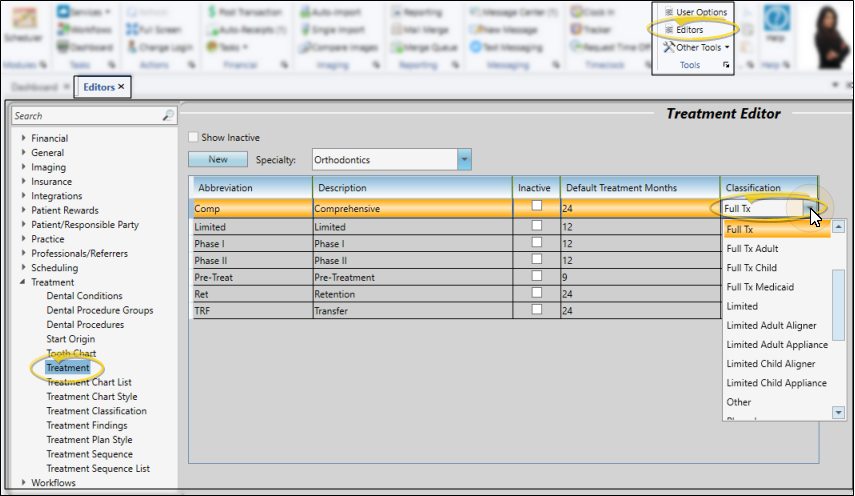Image resolution: width=855 pixels, height=496 pixels.
Task: Switch to the Dashboard tab
Action: (x=34, y=87)
